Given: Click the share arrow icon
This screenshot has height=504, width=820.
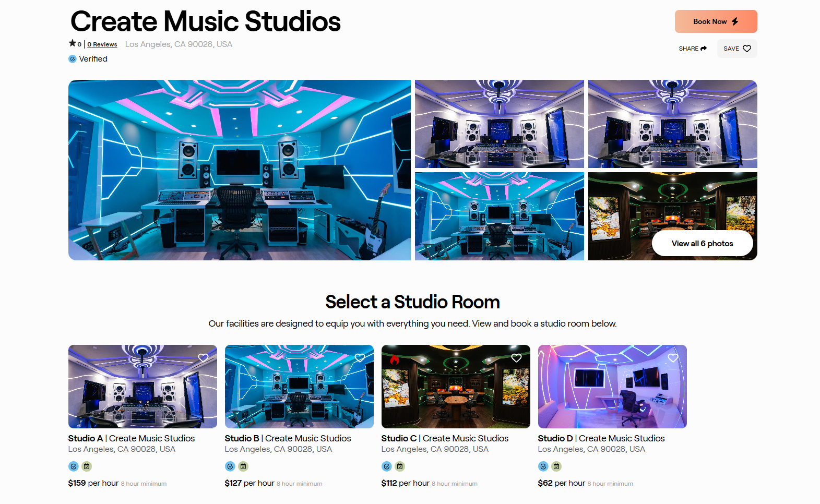Looking at the screenshot, I should click(x=704, y=49).
